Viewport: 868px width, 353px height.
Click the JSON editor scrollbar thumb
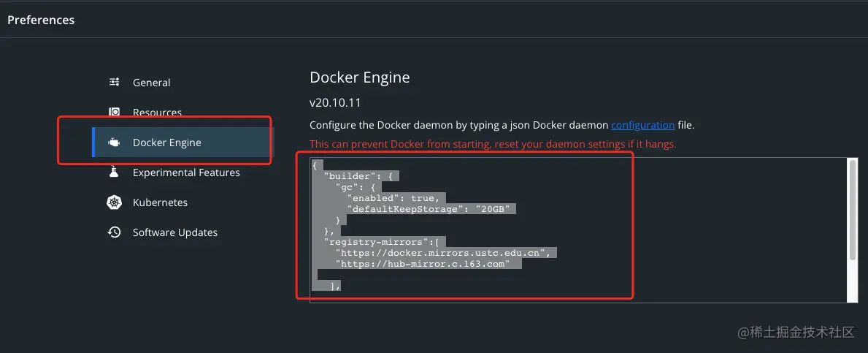click(852, 209)
